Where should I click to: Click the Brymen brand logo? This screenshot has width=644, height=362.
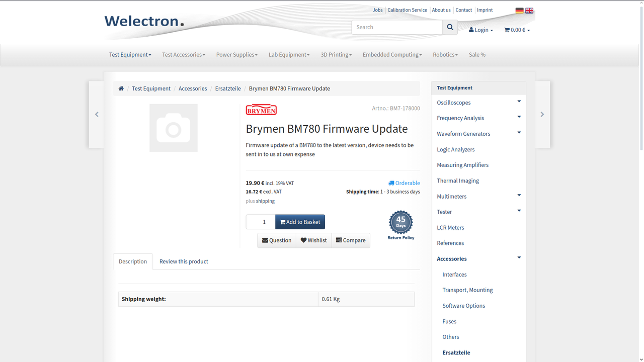point(261,110)
